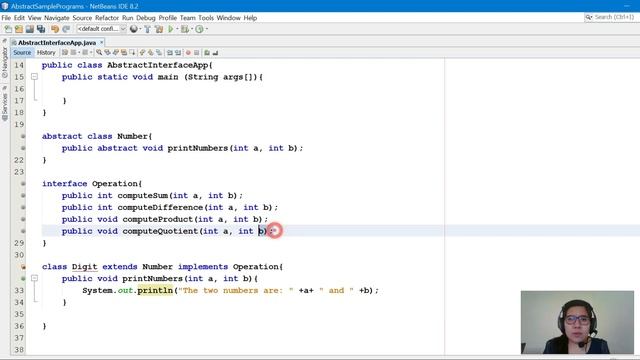Click the Redo arrow icon
The height and width of the screenshot is (360, 640).
(66, 29)
